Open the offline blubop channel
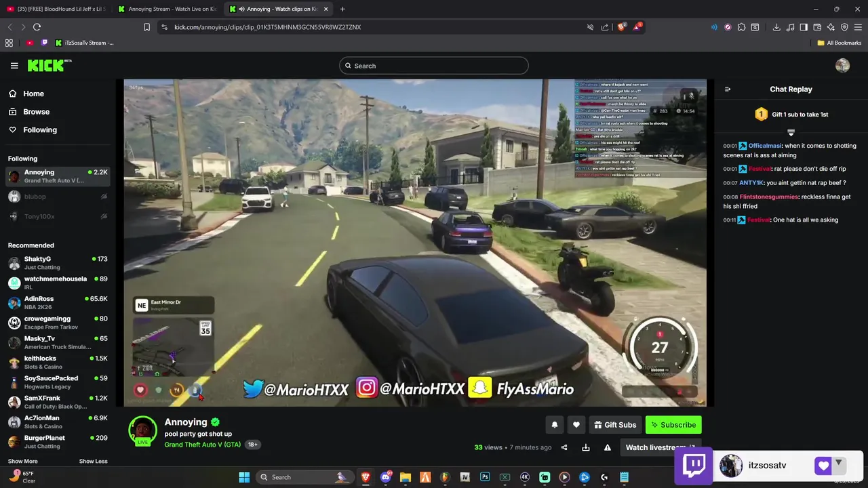The image size is (868, 488). [58, 197]
